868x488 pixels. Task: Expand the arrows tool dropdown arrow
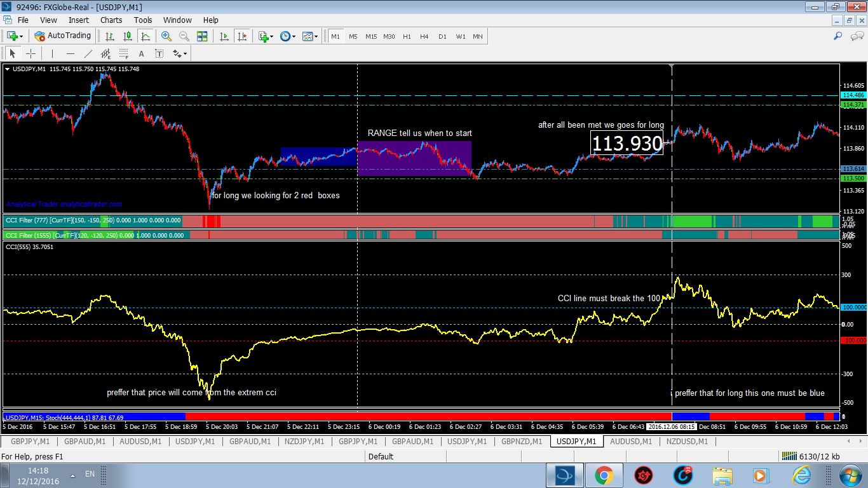pyautogui.click(x=186, y=54)
